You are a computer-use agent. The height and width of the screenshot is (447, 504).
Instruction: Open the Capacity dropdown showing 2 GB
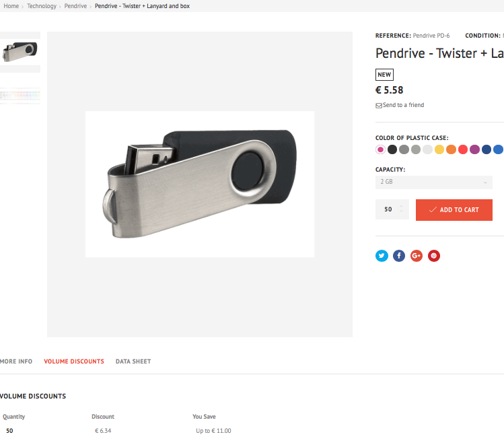433,182
